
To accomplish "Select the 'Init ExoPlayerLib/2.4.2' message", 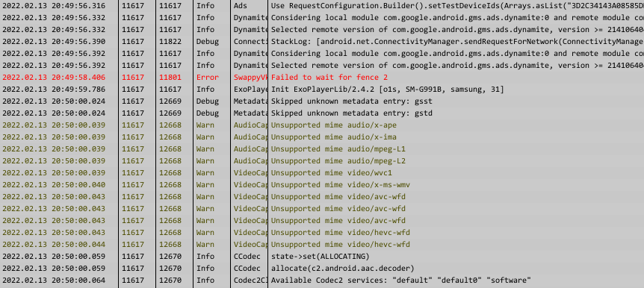I will (x=387, y=90).
